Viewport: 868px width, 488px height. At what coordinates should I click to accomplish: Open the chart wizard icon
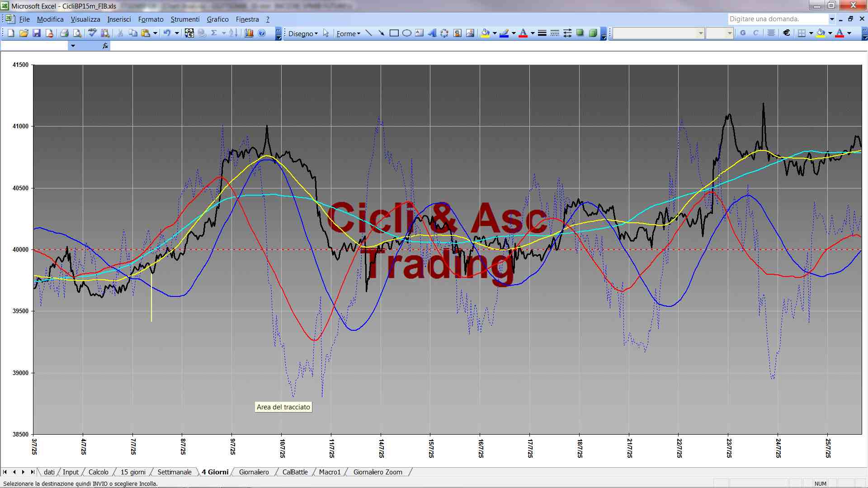click(x=249, y=33)
